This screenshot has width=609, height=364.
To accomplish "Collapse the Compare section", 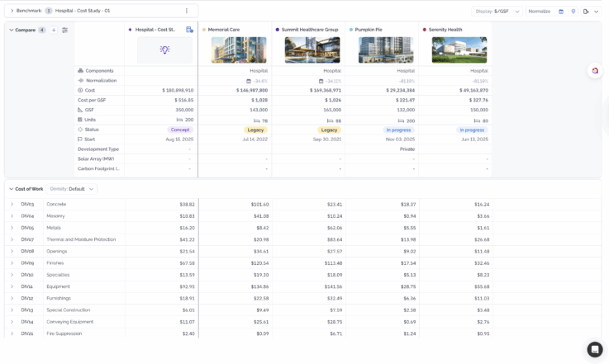I will coord(12,30).
